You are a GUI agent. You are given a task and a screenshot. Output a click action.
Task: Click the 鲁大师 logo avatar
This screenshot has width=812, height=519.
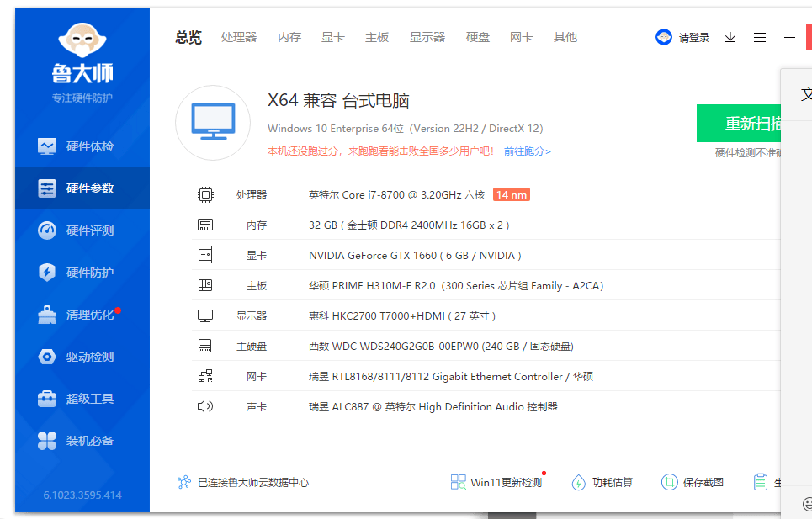[x=82, y=40]
